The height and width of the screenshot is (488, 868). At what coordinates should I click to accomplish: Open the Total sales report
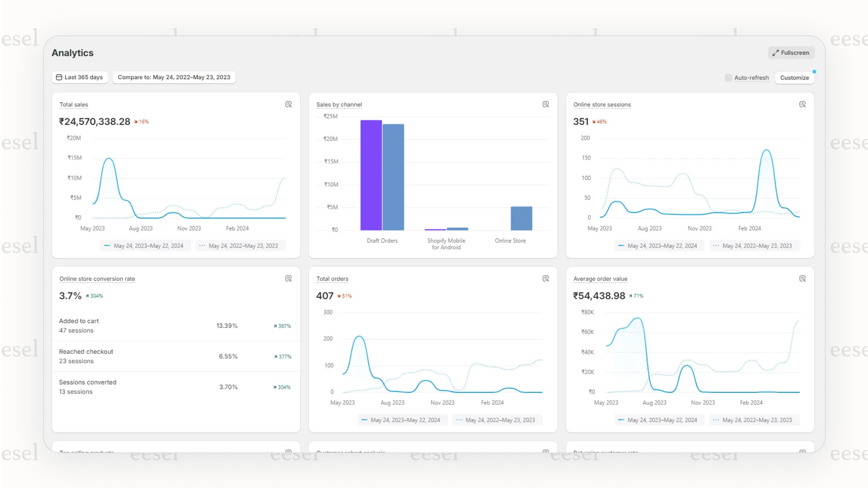pos(73,104)
